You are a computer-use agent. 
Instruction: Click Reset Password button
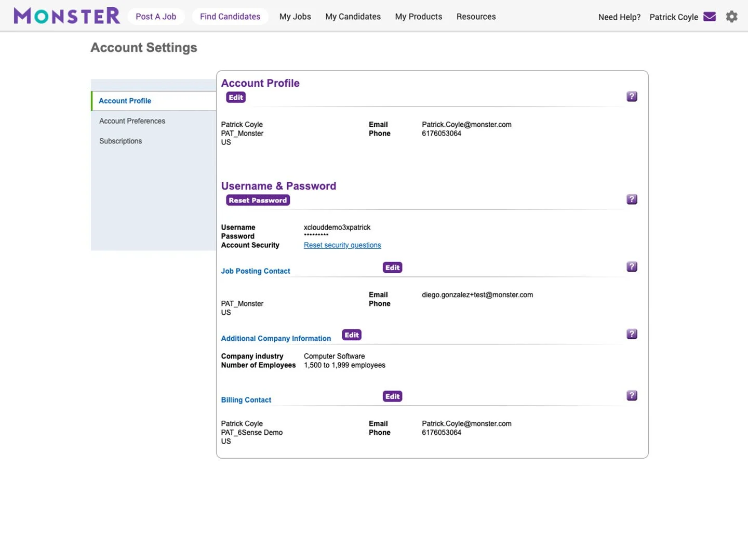[x=258, y=201]
